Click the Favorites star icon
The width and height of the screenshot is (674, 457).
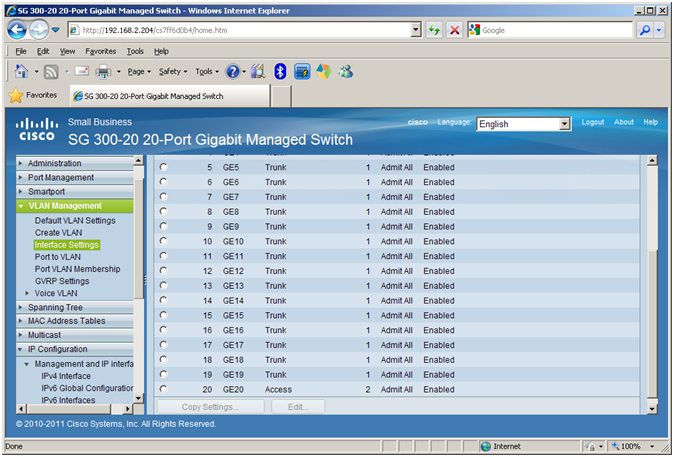click(15, 95)
